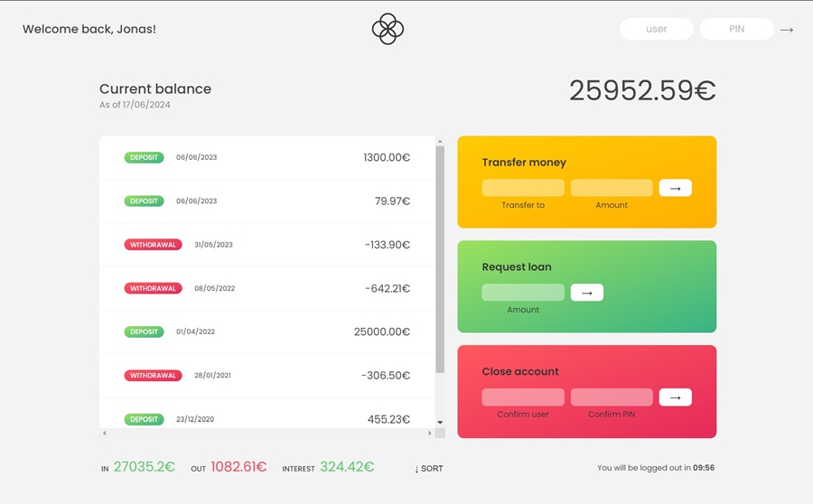
Task: Click the -642.21€ movement amount
Action: (x=388, y=288)
